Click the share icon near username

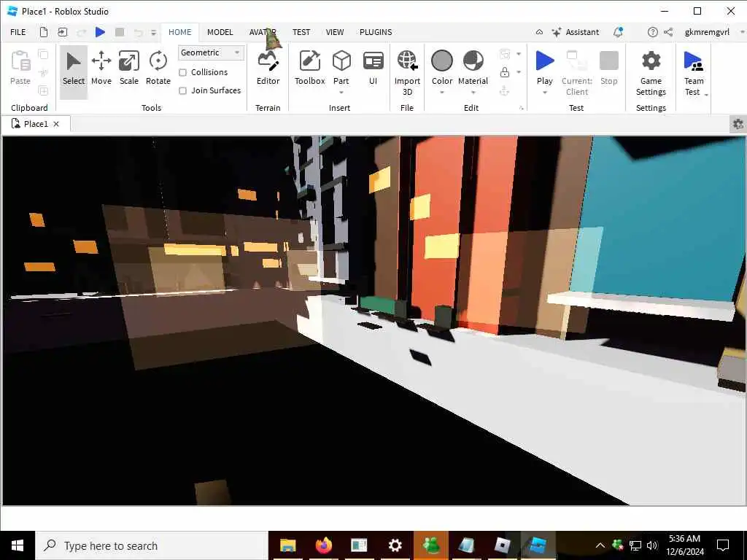click(668, 32)
